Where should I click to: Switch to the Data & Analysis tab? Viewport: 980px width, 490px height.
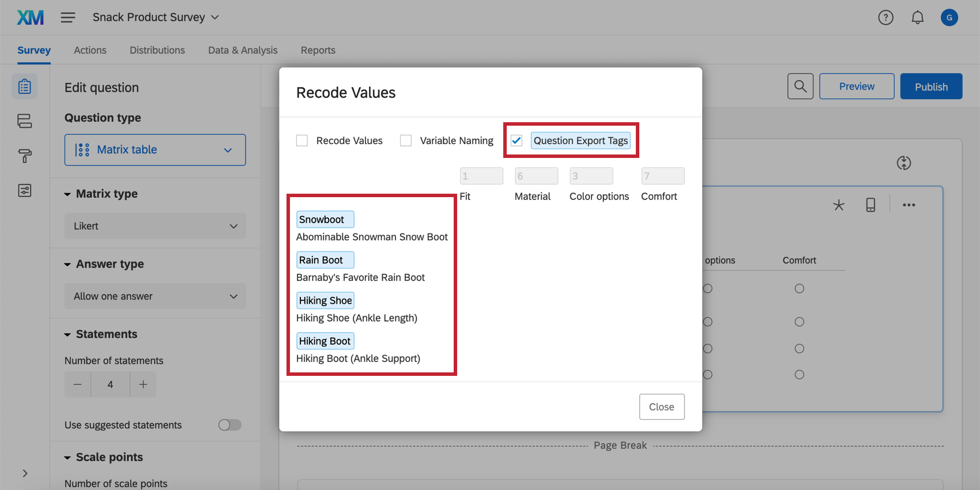pyautogui.click(x=243, y=50)
